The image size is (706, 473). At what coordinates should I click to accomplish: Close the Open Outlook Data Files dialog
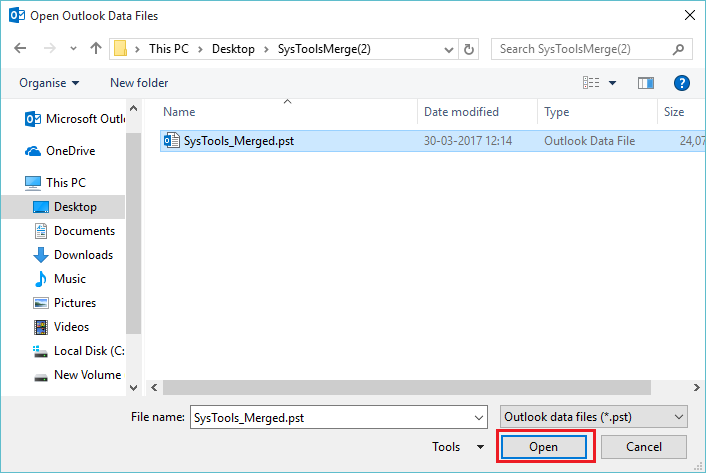[x=689, y=15]
